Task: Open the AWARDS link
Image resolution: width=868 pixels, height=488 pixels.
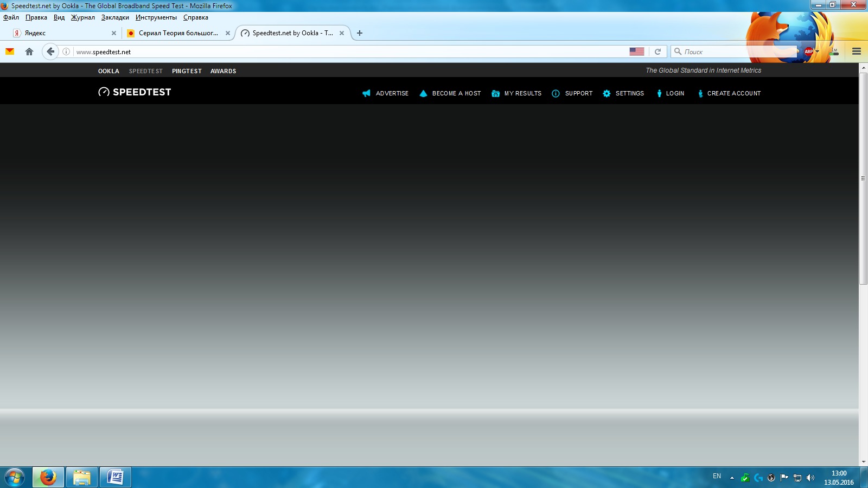Action: click(x=223, y=71)
